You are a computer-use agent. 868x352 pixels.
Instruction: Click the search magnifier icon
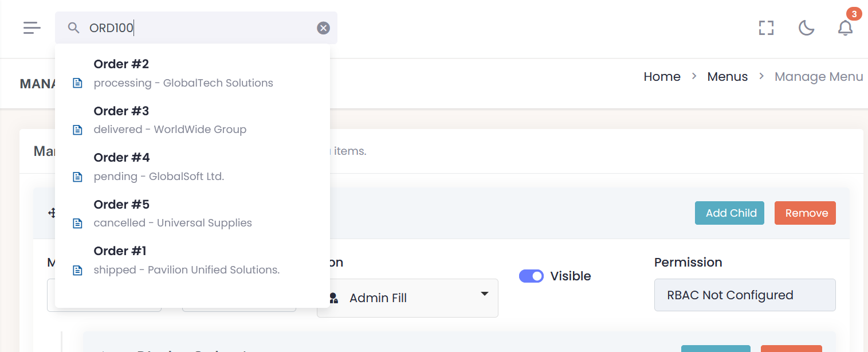73,28
